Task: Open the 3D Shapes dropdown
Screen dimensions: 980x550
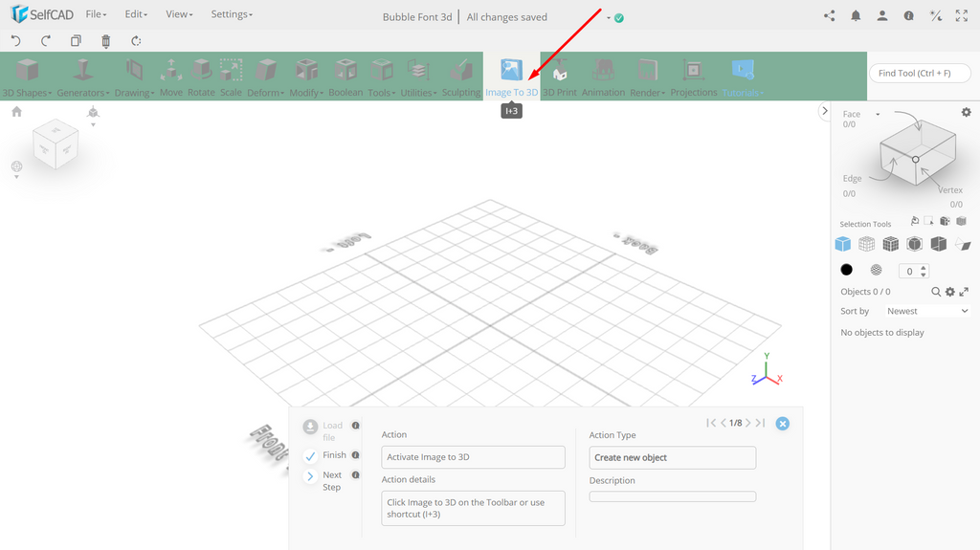Action: click(27, 77)
